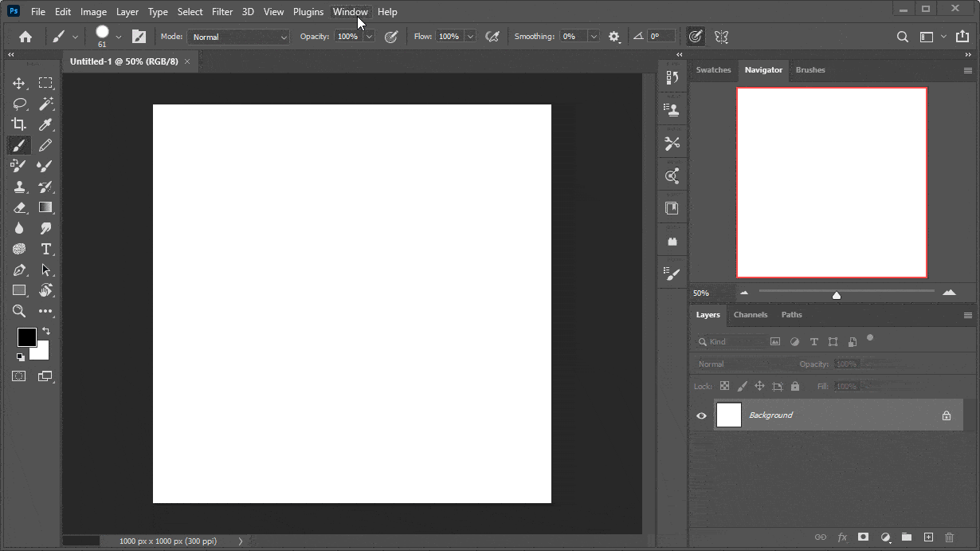Open the Clone Source panel icon

672,110
